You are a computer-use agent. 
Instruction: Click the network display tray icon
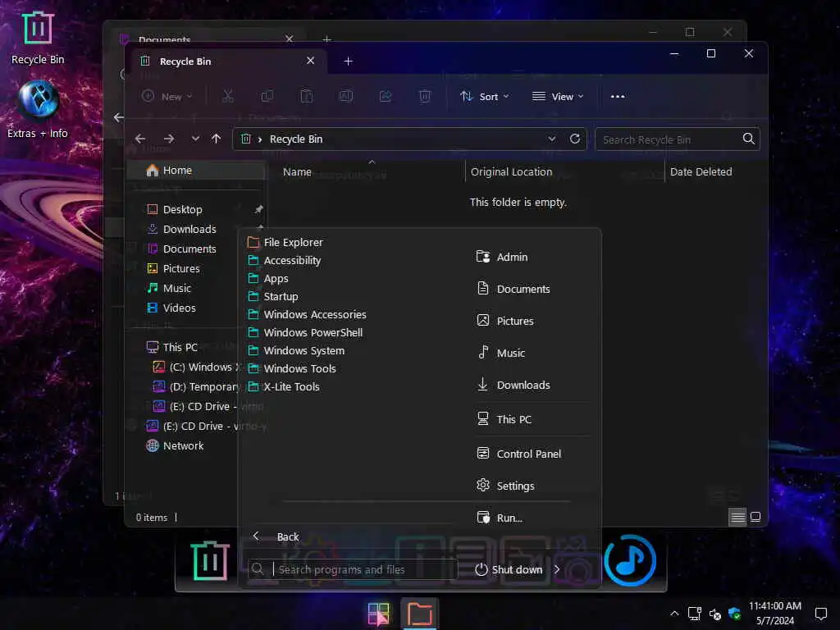(x=694, y=614)
